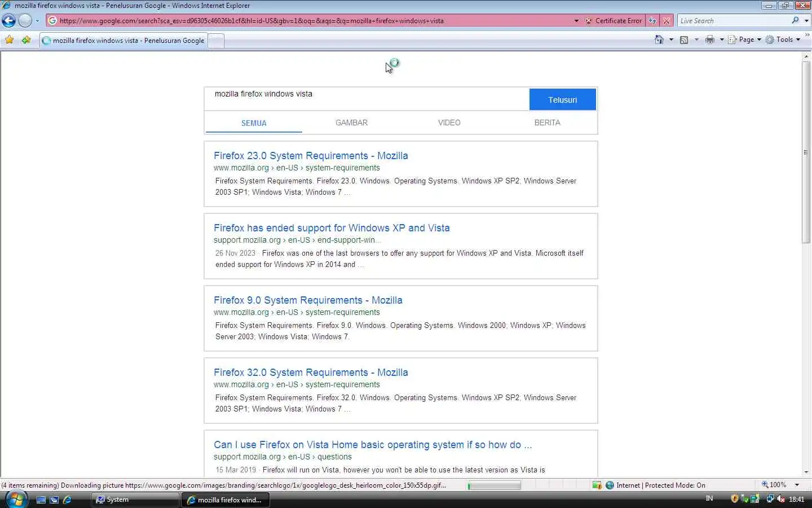Screen dimensions: 812x508
Task: Open the search provider options dropdown
Action: coord(806,21)
